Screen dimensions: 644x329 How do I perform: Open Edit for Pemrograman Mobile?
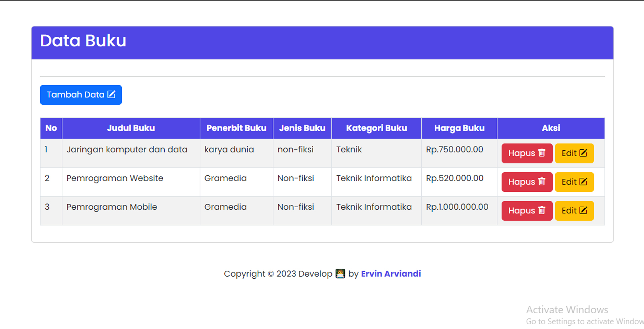[574, 211]
